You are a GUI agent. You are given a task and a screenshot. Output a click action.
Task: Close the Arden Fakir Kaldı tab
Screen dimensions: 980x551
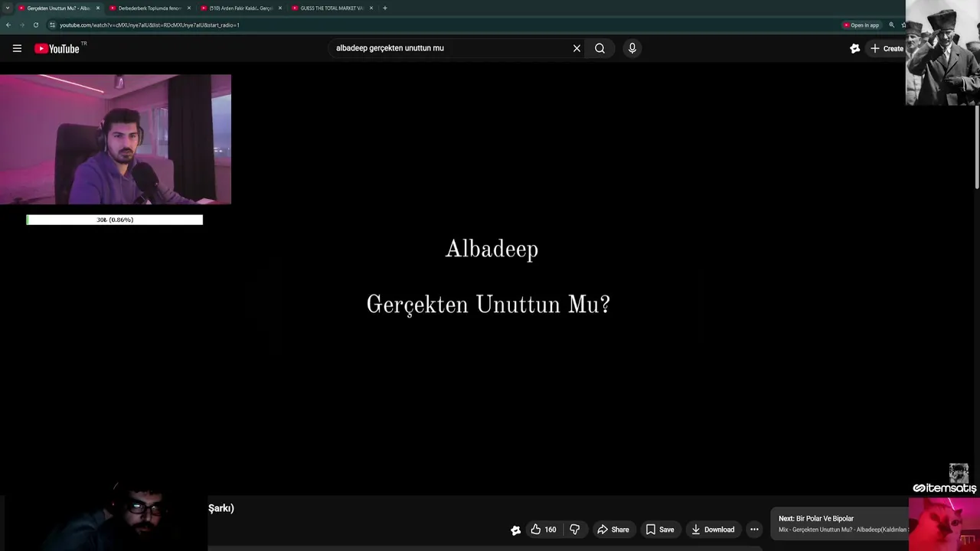(280, 8)
